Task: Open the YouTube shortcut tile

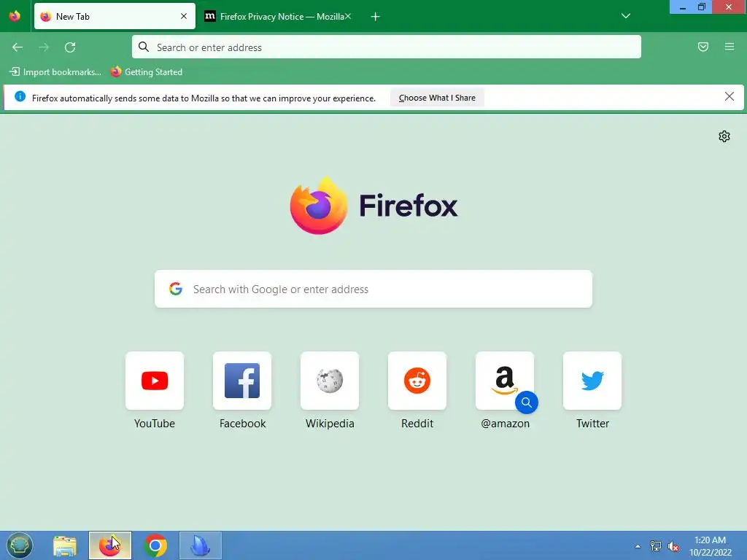Action: click(x=155, y=381)
